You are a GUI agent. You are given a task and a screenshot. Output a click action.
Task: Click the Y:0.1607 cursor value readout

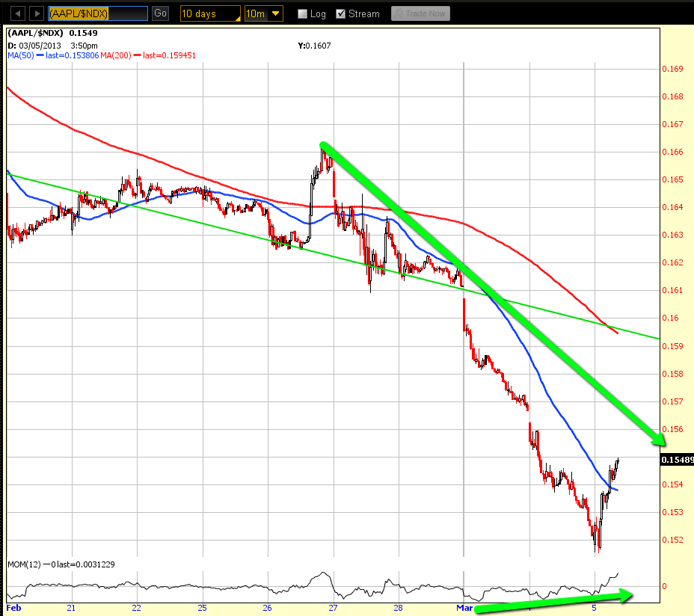[x=314, y=46]
